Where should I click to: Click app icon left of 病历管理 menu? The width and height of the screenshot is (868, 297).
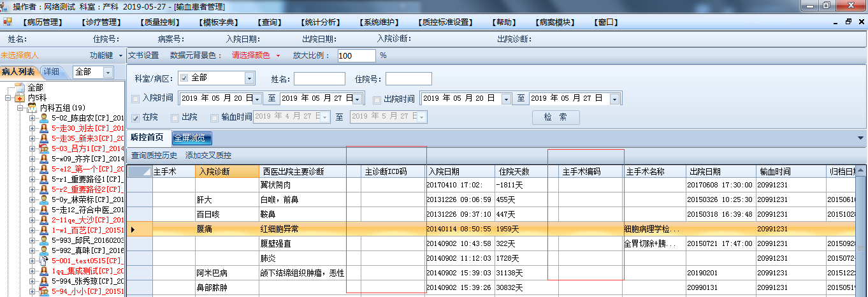pos(8,22)
